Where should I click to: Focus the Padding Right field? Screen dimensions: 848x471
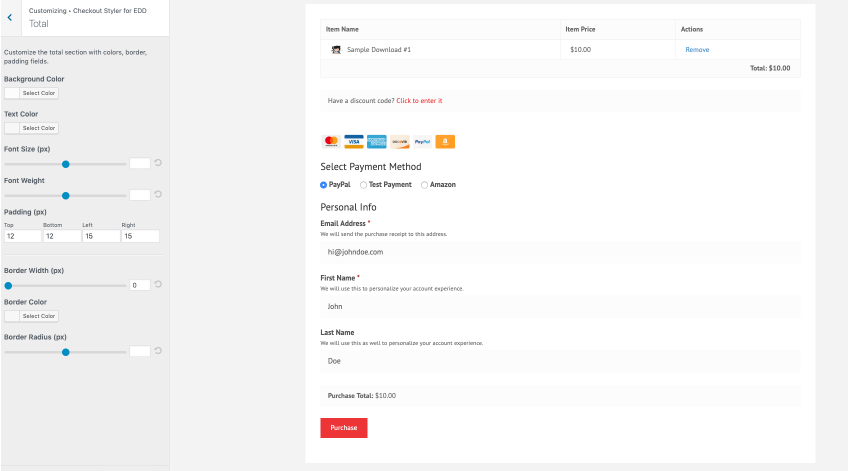point(141,236)
